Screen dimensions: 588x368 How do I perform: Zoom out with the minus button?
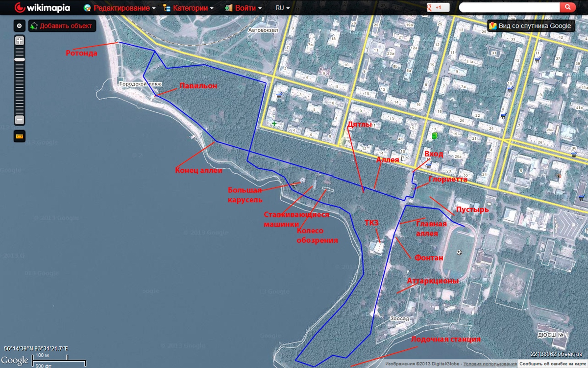(20, 120)
